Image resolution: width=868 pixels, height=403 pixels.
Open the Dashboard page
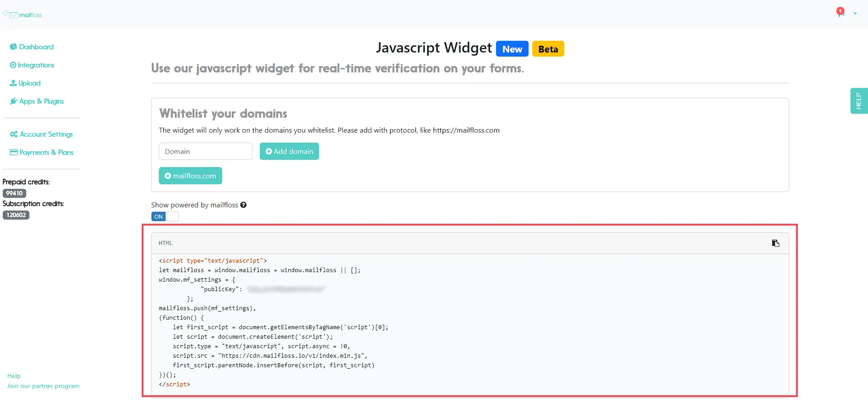(x=32, y=47)
